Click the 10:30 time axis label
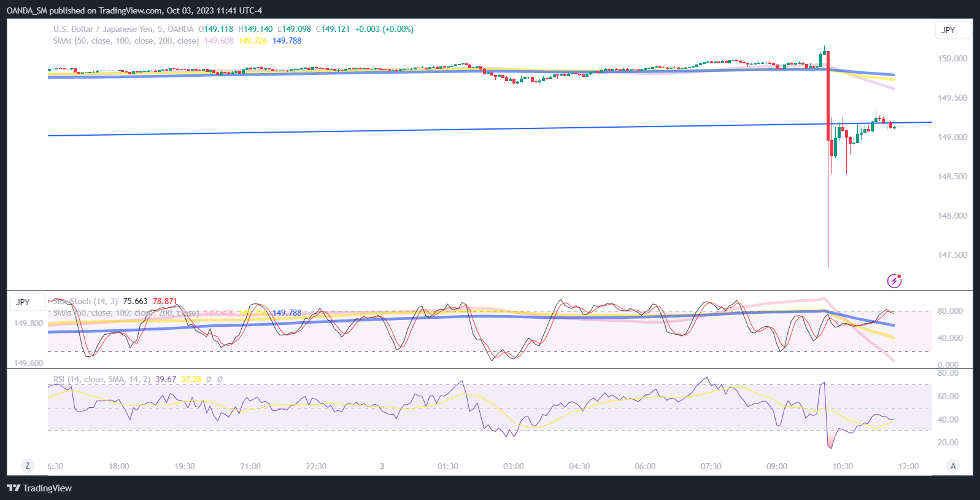This screenshot has width=980, height=500. pyautogui.click(x=843, y=466)
